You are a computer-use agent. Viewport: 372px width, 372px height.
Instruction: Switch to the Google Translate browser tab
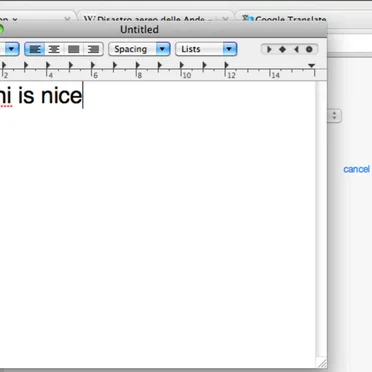[x=284, y=19]
